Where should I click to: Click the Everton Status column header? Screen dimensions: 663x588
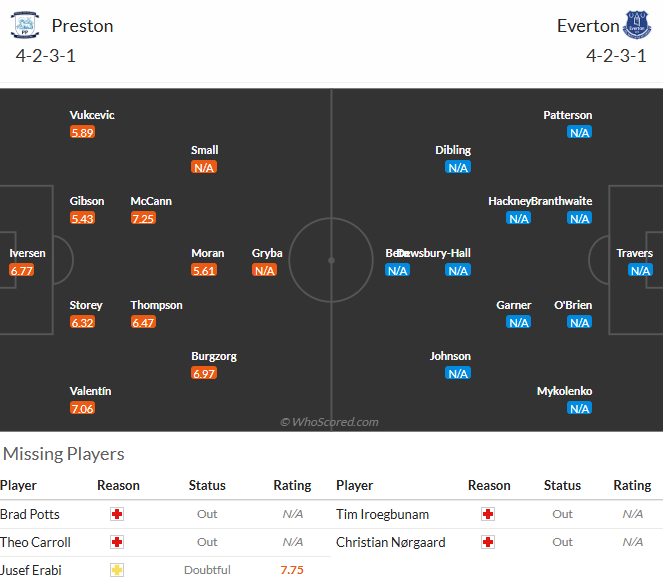pyautogui.click(x=562, y=485)
